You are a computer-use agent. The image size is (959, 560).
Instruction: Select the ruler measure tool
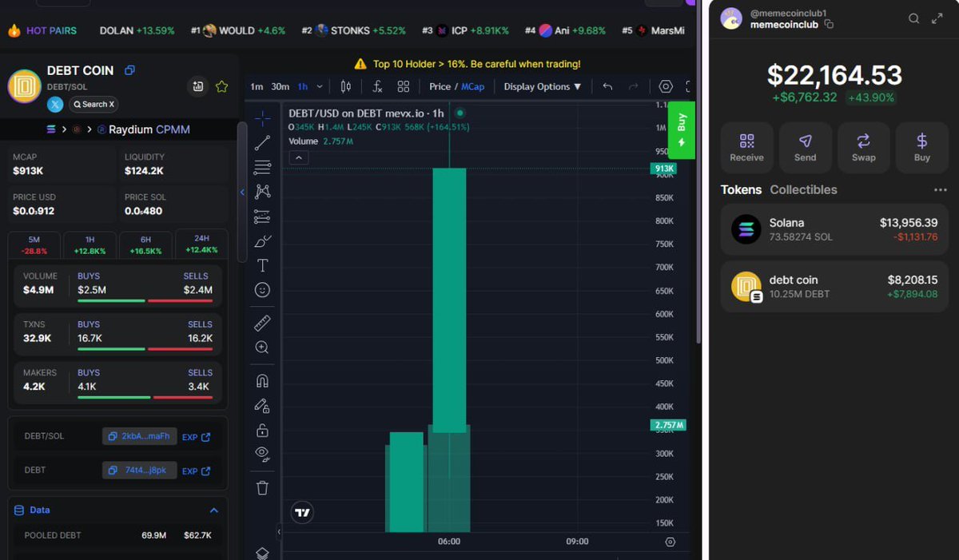coord(262,323)
